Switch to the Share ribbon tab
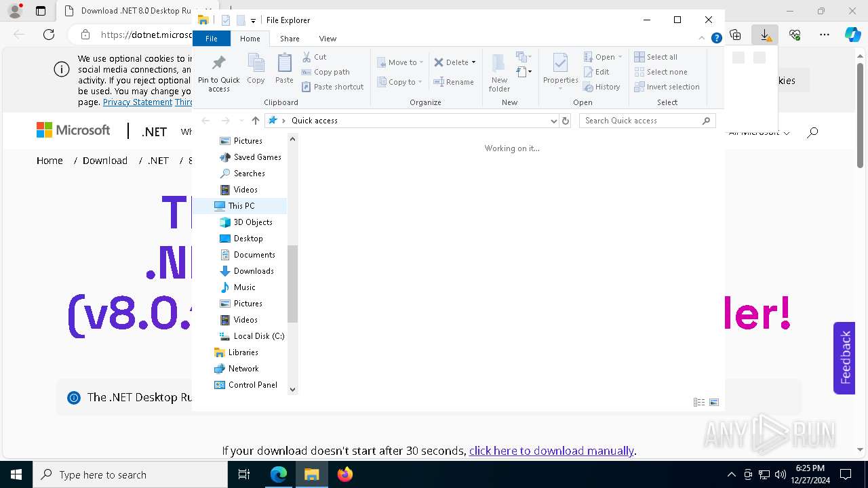 (290, 39)
